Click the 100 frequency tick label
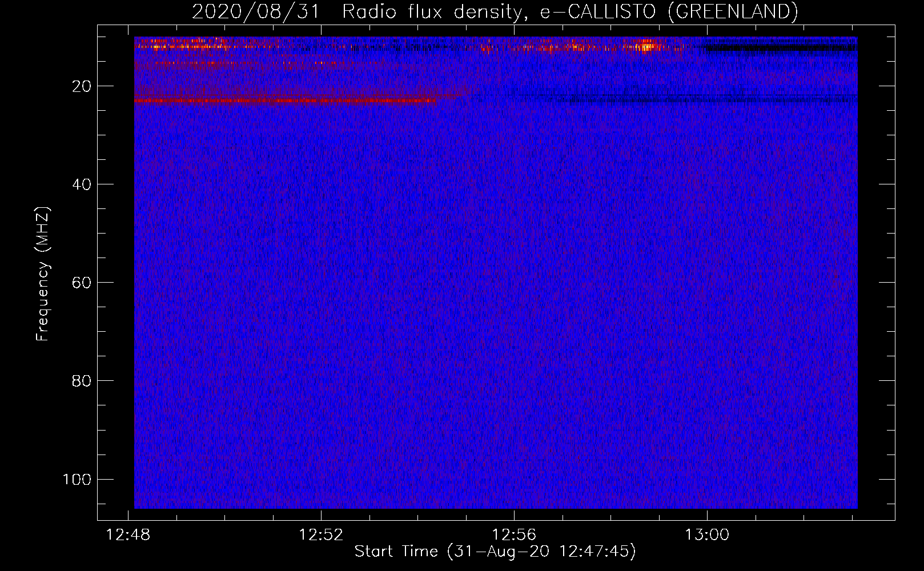924x571 pixels. 77,479
